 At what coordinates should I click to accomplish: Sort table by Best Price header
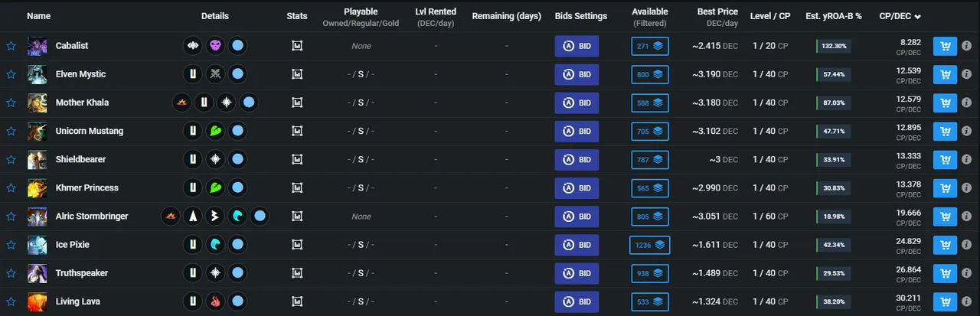point(717,11)
